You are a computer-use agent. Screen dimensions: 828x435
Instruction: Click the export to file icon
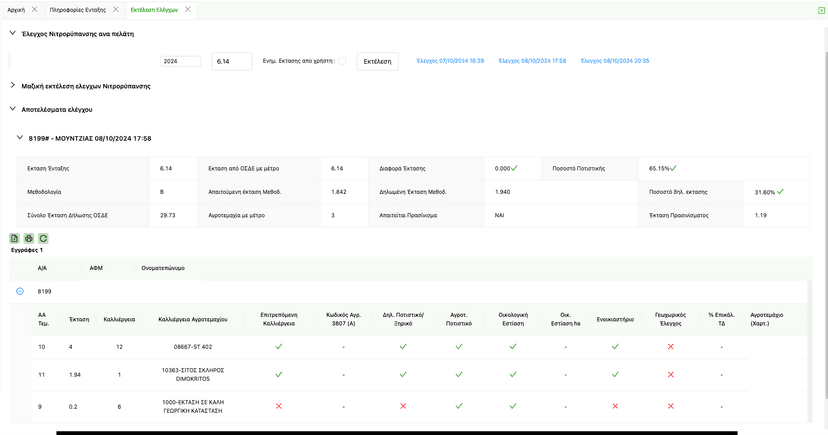pos(14,239)
